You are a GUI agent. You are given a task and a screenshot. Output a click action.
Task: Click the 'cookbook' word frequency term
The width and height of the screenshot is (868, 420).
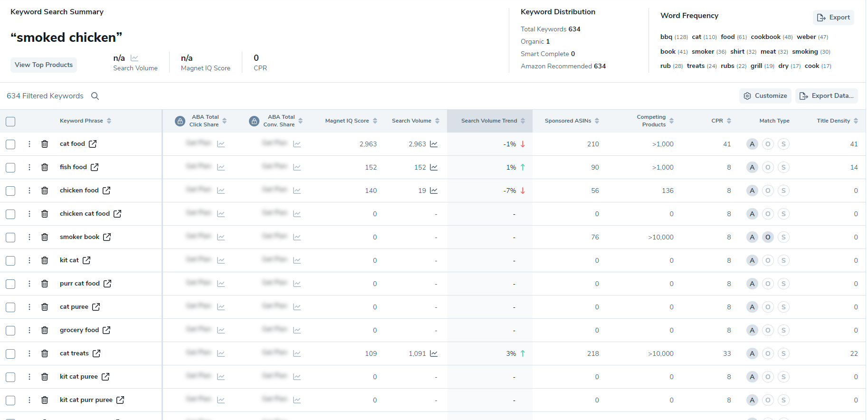(x=765, y=37)
